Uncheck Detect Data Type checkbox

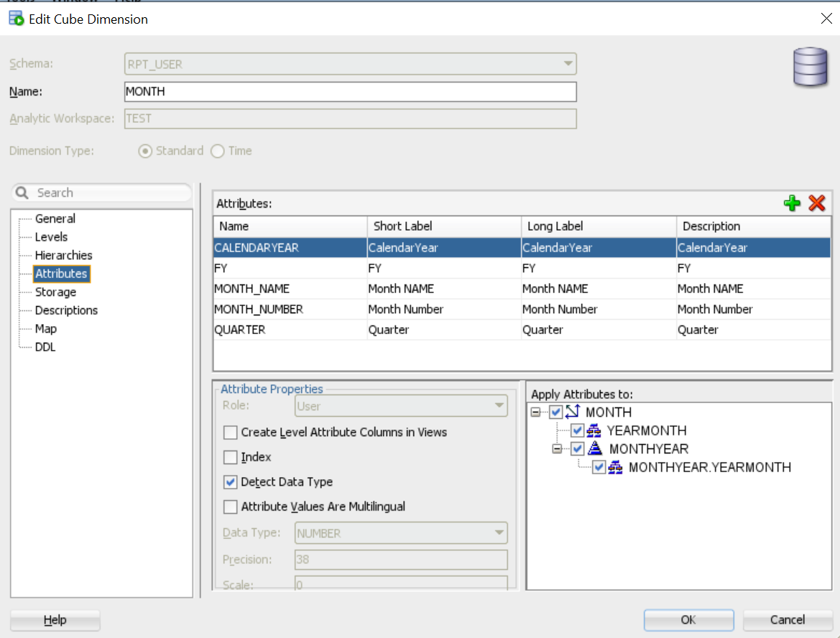[231, 482]
